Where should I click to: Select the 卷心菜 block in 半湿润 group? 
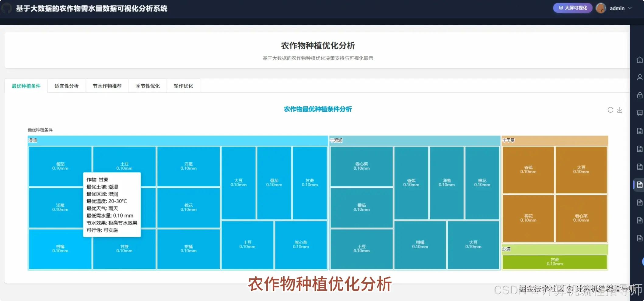[362, 166]
